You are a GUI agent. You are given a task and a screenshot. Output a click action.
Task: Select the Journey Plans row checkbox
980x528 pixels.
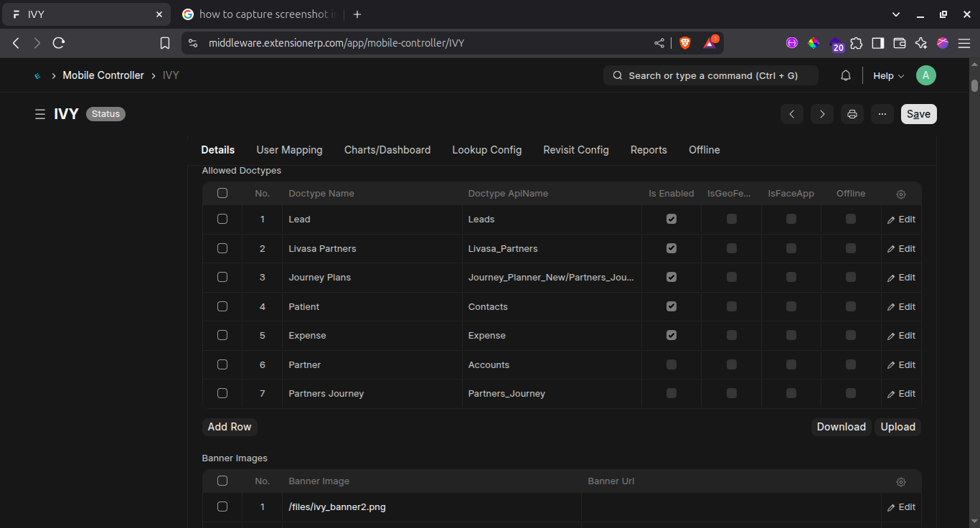(222, 277)
